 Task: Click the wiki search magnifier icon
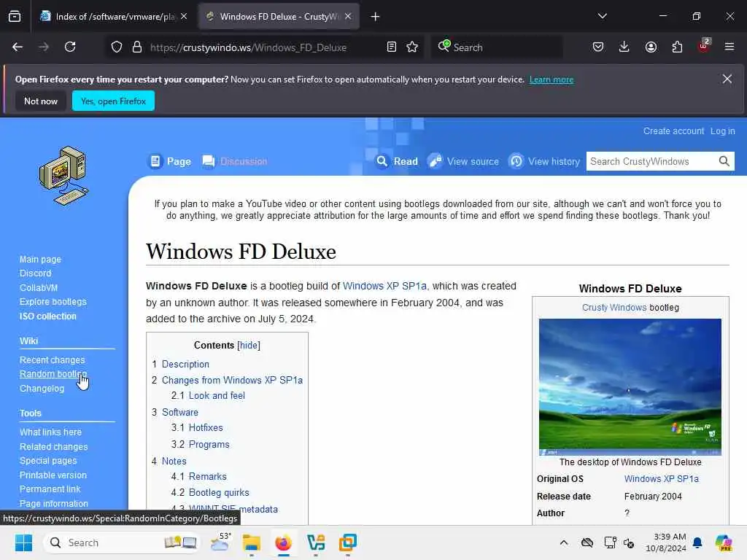pyautogui.click(x=724, y=161)
